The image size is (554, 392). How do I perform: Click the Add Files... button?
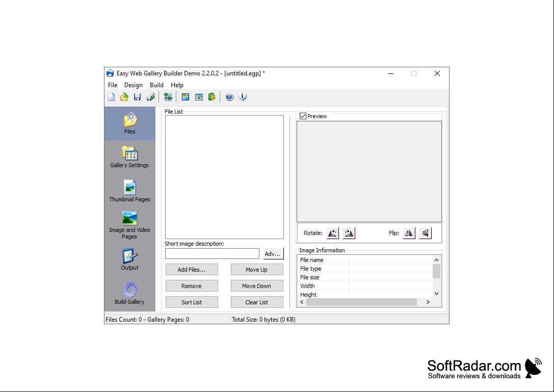192,270
